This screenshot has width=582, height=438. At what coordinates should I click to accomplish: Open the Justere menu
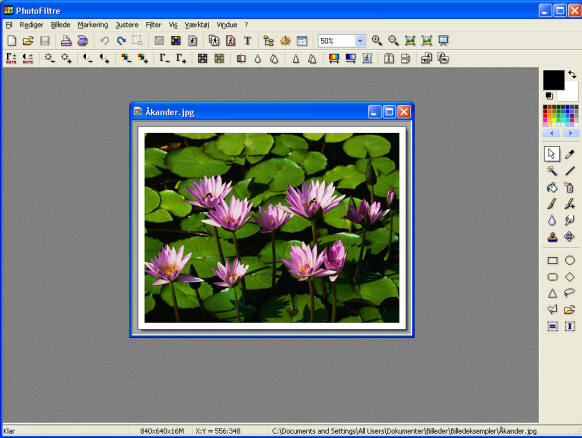pos(127,25)
